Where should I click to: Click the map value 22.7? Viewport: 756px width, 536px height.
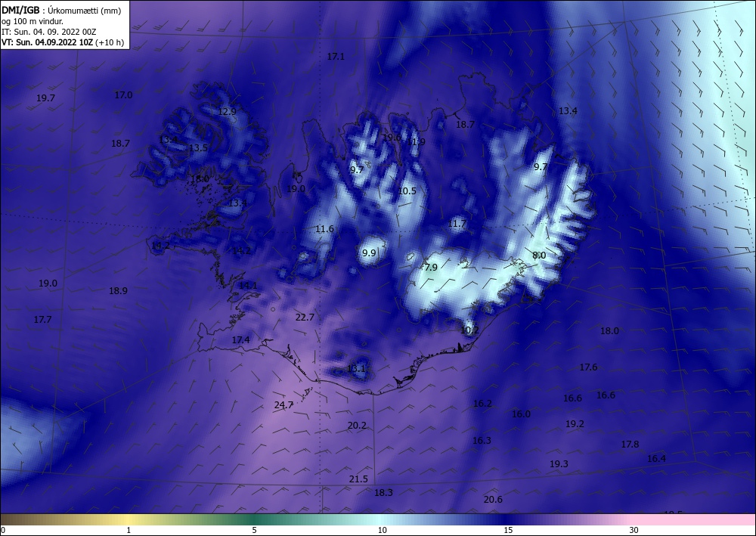click(x=305, y=317)
